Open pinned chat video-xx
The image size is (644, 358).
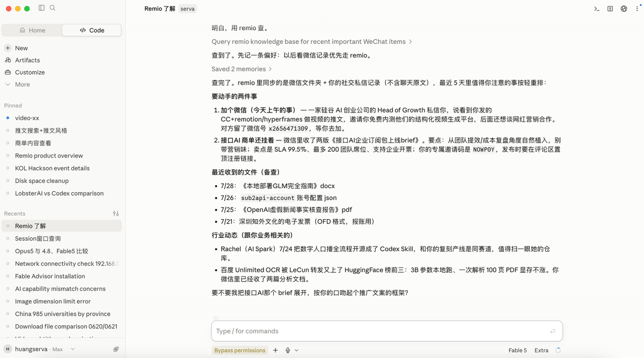click(62, 118)
